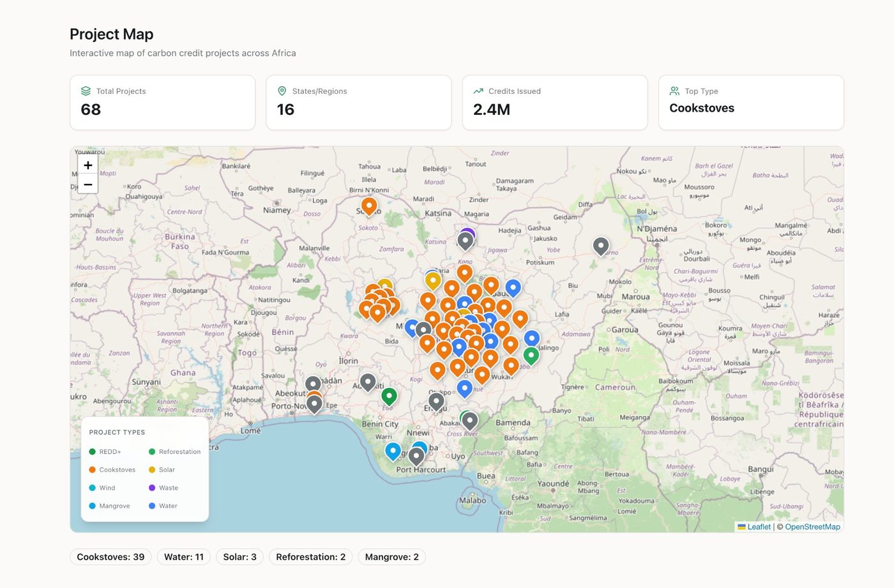Click the Cookstoves: 39 chip
The height and width of the screenshot is (588, 894).
coord(110,557)
